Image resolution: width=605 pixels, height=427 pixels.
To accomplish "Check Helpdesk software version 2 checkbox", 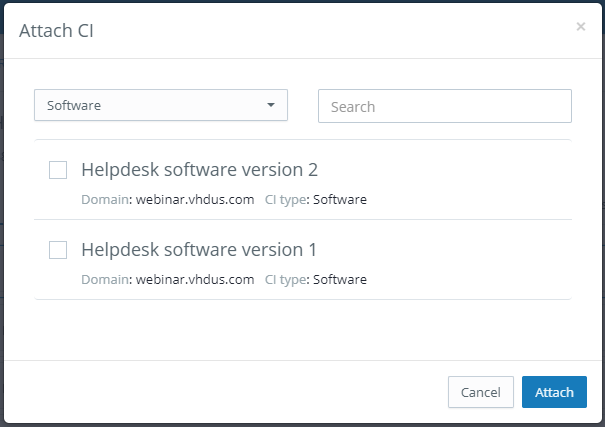I will [58, 170].
